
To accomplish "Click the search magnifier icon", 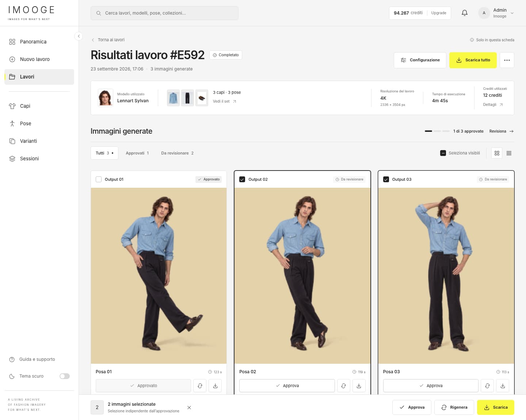I will tap(99, 13).
